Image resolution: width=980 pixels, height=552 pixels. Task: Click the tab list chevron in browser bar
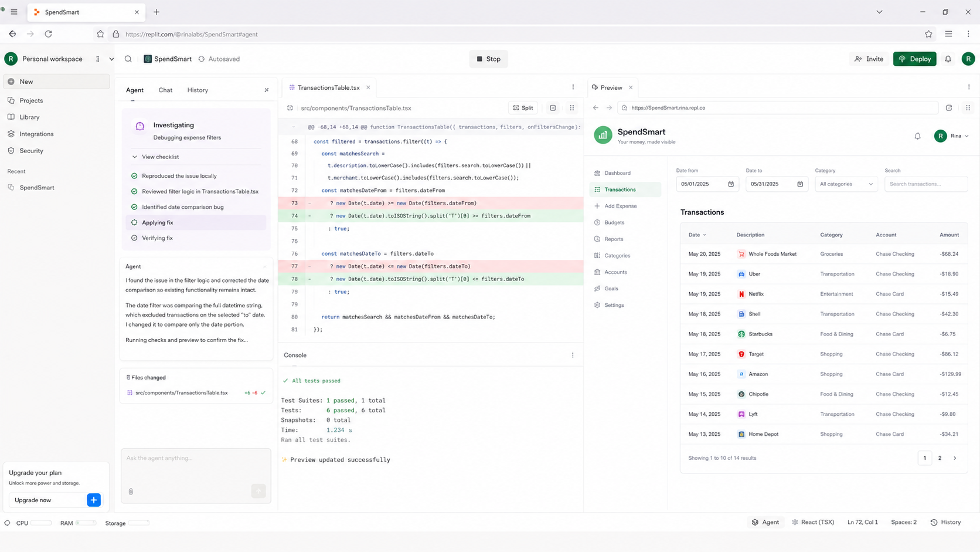pos(879,12)
